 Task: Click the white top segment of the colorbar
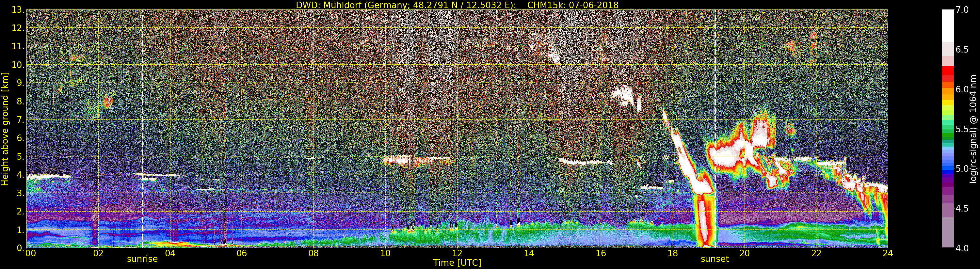(948, 25)
